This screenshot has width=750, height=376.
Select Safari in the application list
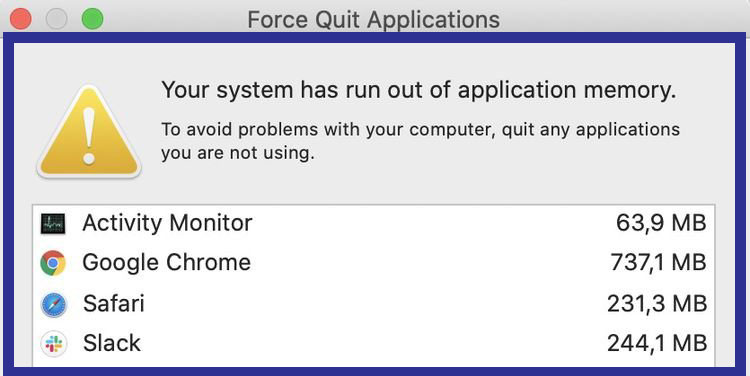click(x=374, y=304)
